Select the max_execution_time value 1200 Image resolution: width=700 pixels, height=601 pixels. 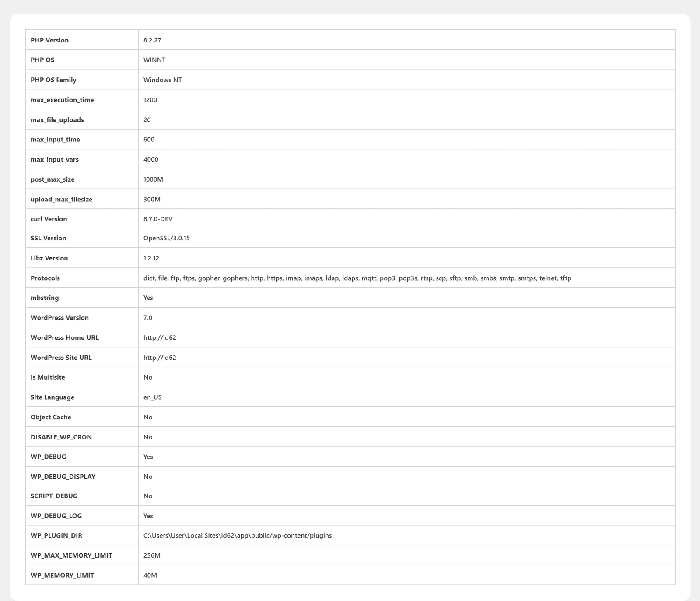click(x=150, y=100)
